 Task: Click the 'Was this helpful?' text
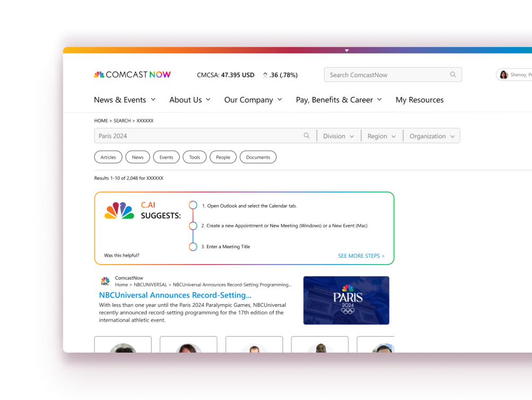(x=121, y=255)
